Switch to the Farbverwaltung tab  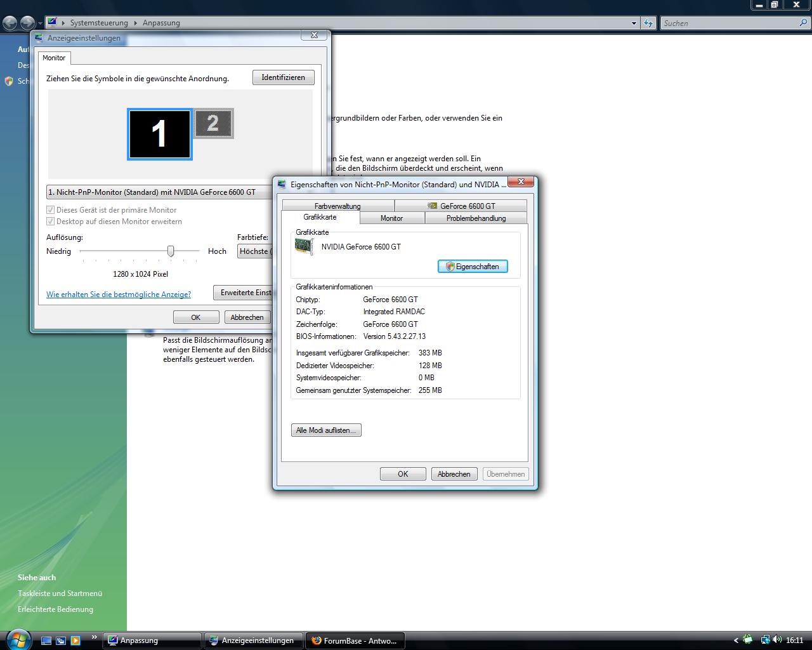point(337,206)
